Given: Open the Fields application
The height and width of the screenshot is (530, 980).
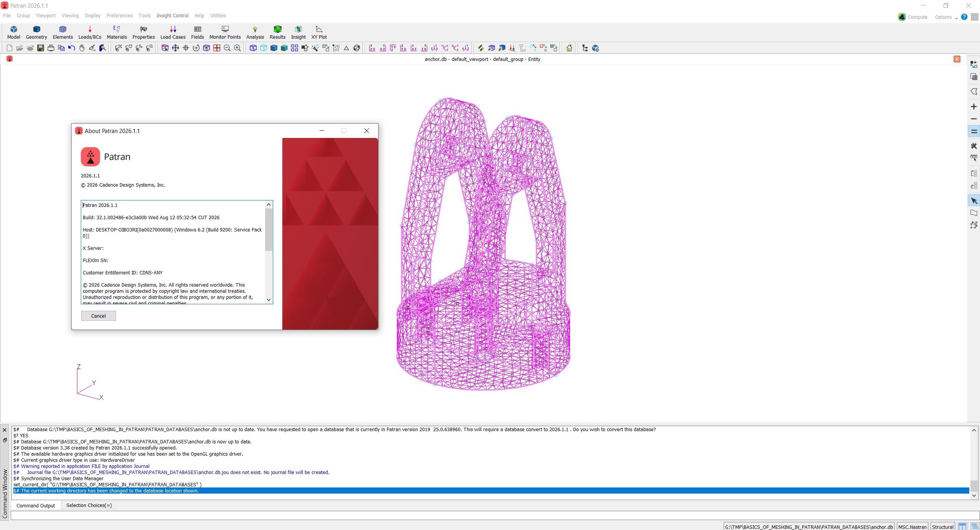Looking at the screenshot, I should (x=197, y=32).
